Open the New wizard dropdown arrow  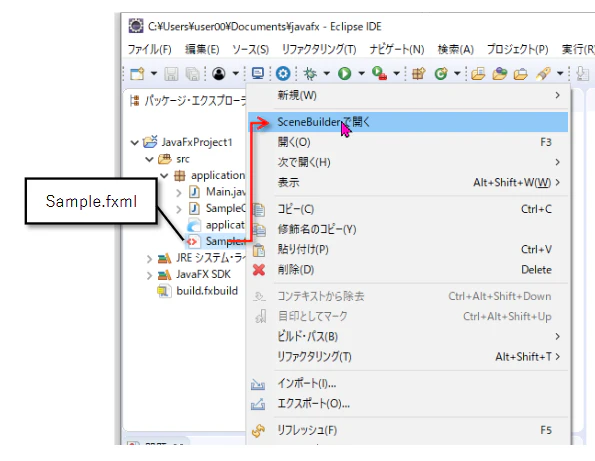point(154,73)
